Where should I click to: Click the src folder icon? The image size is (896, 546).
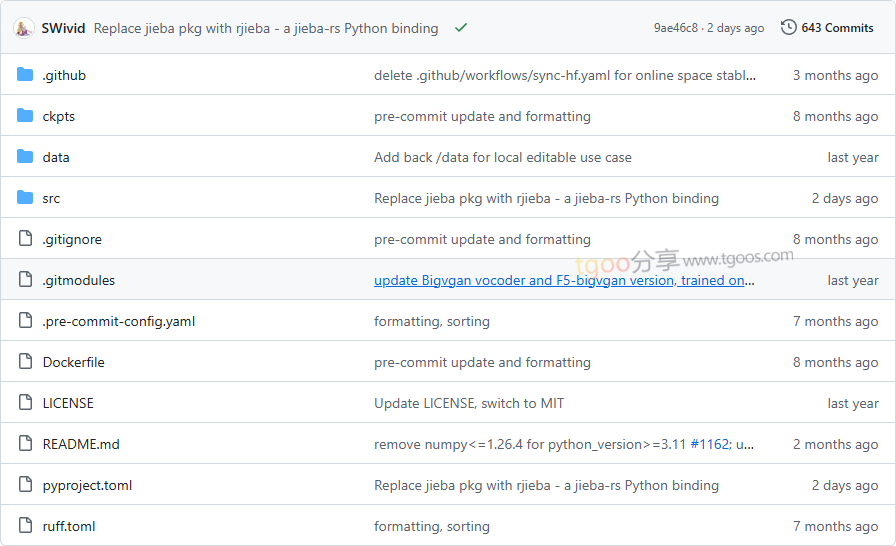click(x=25, y=198)
